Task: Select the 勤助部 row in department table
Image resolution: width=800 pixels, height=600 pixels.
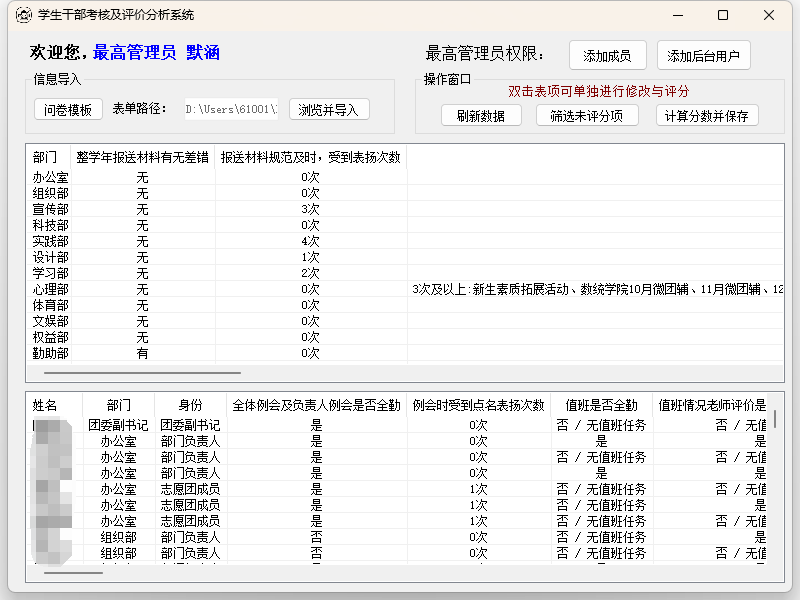Action: (x=50, y=353)
